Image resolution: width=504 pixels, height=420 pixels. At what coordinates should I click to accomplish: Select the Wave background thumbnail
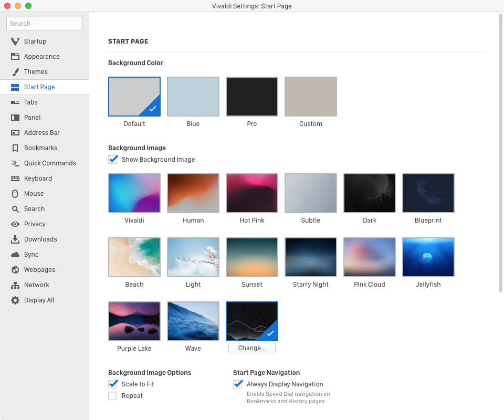(193, 321)
